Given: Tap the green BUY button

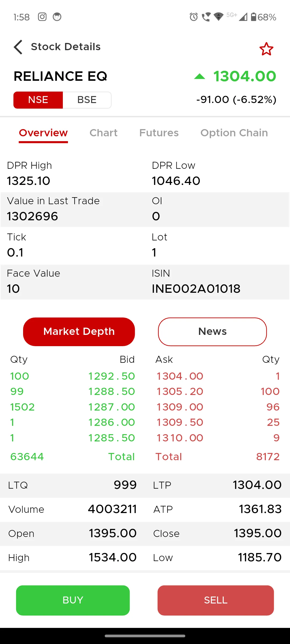Looking at the screenshot, I should (73, 600).
